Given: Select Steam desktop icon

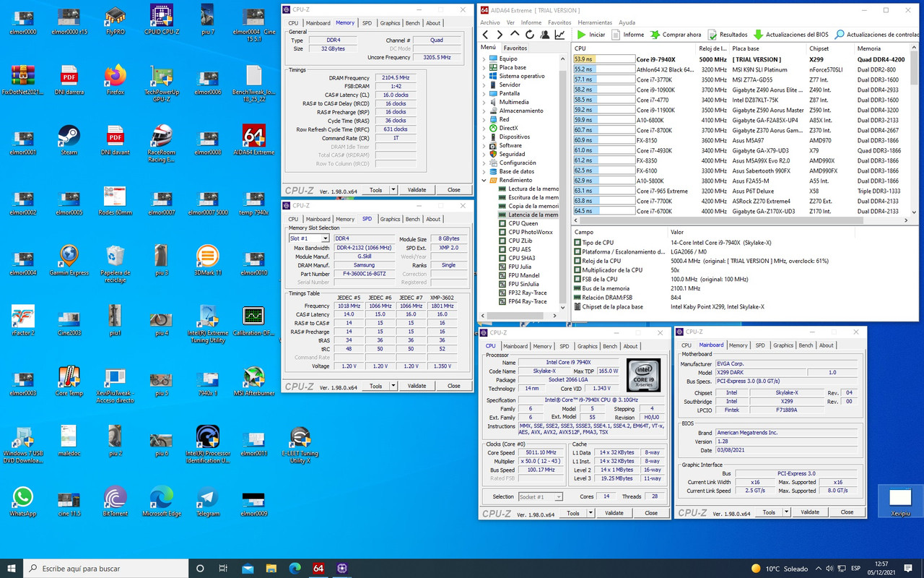Looking at the screenshot, I should point(69,140).
